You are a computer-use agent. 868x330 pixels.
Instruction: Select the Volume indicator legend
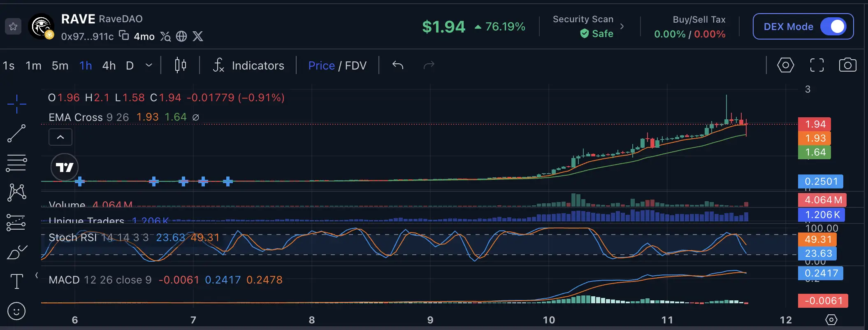tap(67, 204)
